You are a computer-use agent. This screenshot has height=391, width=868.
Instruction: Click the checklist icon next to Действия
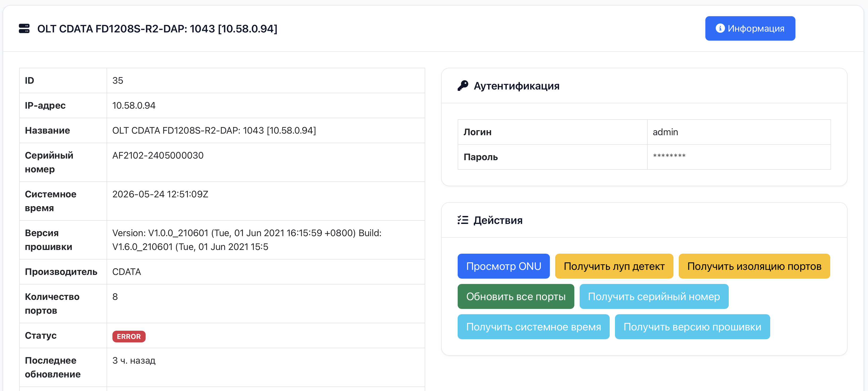point(463,220)
